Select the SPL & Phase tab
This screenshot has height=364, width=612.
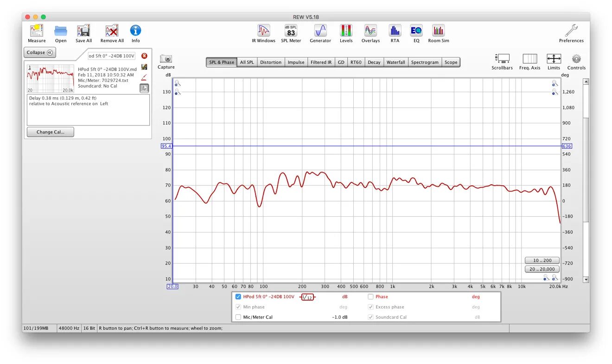[x=222, y=62]
